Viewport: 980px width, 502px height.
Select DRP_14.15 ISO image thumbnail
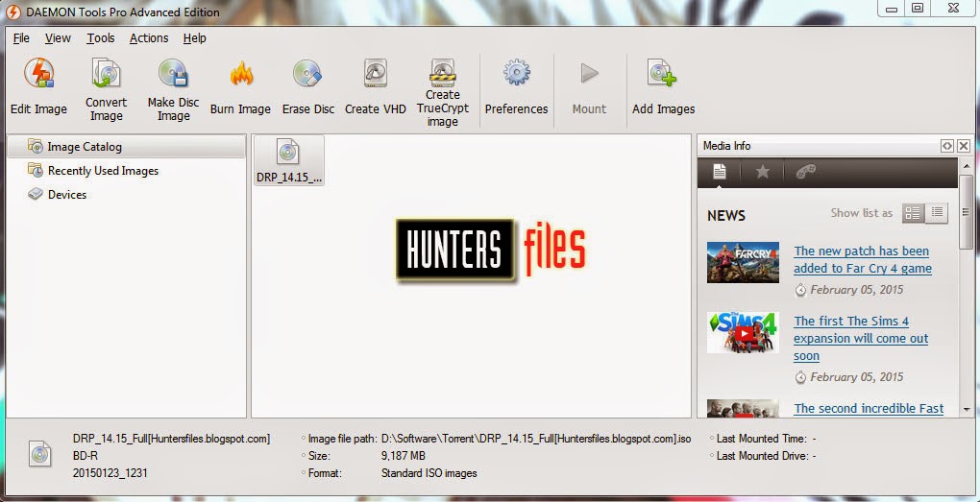click(x=289, y=160)
